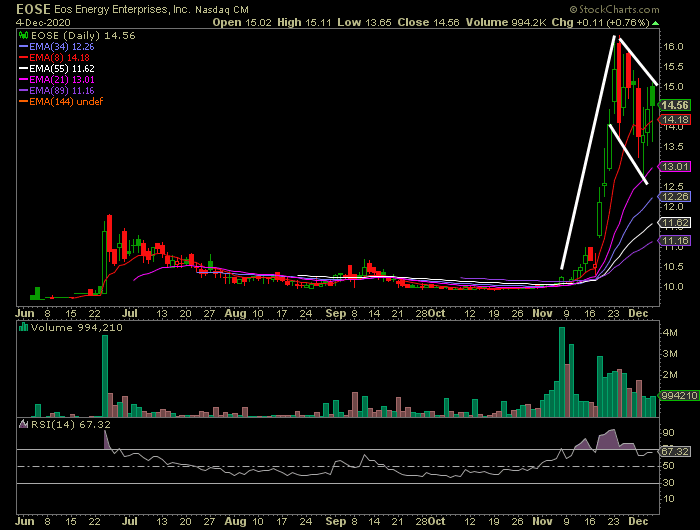The image size is (700, 530).
Task: Click the orange line swatch for EMA(144)
Action: point(24,102)
